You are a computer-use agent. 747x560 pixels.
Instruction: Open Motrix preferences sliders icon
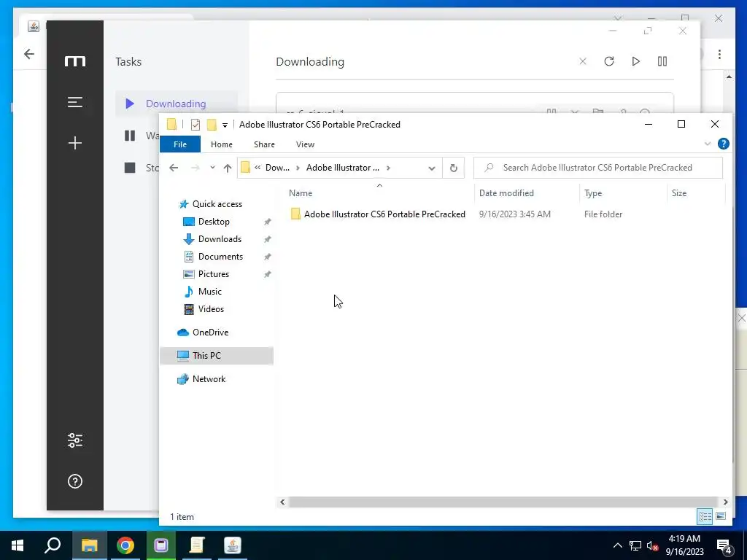[x=75, y=440]
